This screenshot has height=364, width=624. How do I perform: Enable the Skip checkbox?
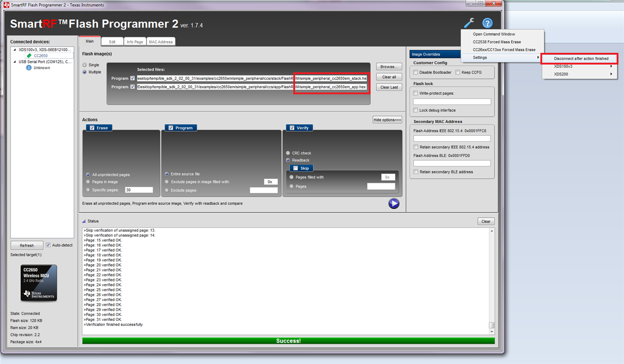tap(296, 168)
